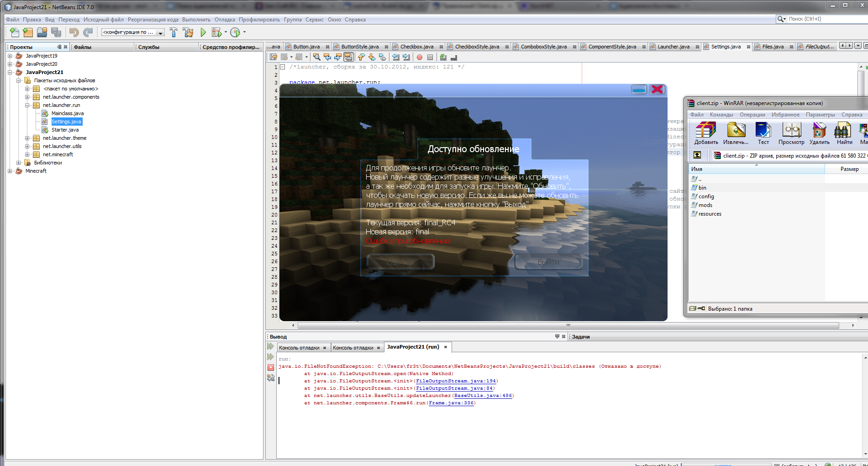Expand the JavaProject19 tree node

[x=10, y=56]
